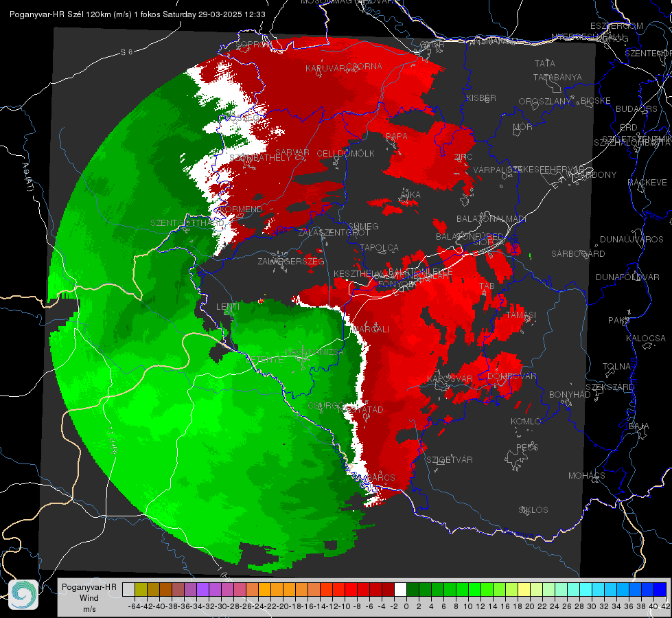Screen dimensions: 672x618
Task: Click the dark red swatch between -4 and -2
Action: pyautogui.click(x=388, y=589)
